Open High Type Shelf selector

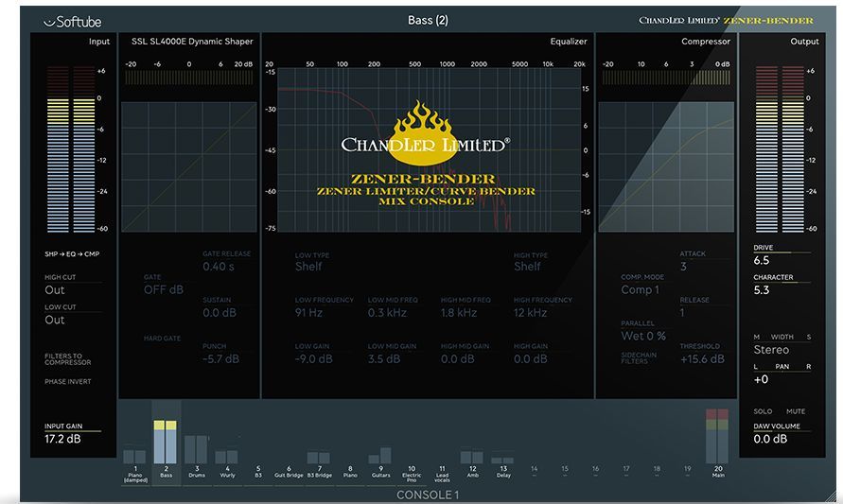click(x=527, y=267)
